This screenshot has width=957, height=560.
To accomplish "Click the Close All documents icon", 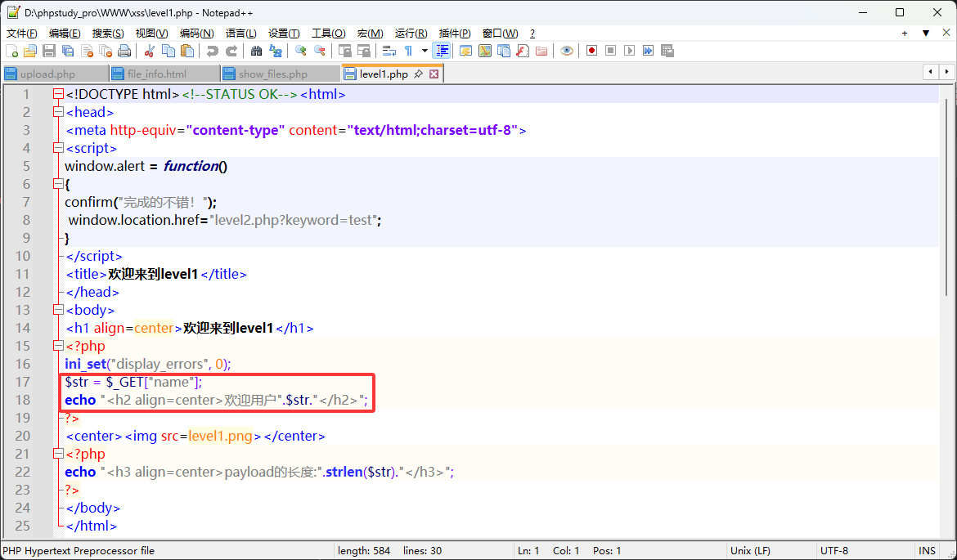I will tap(106, 51).
